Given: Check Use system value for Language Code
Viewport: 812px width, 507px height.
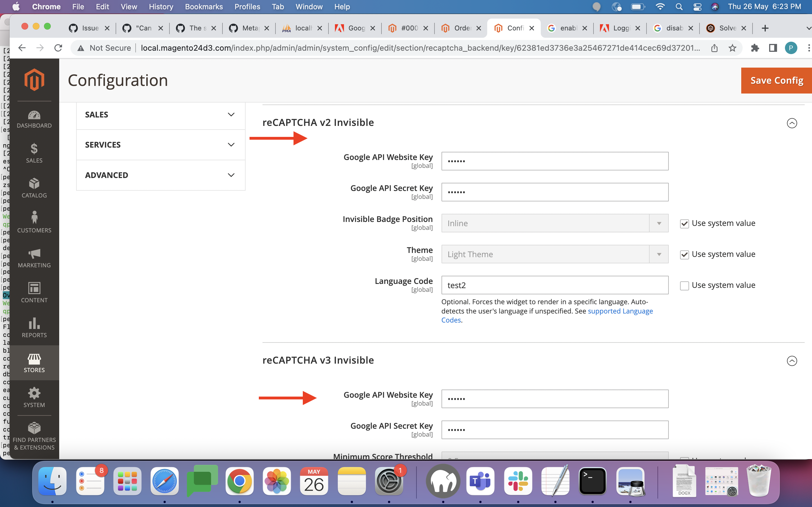Looking at the screenshot, I should [x=684, y=286].
